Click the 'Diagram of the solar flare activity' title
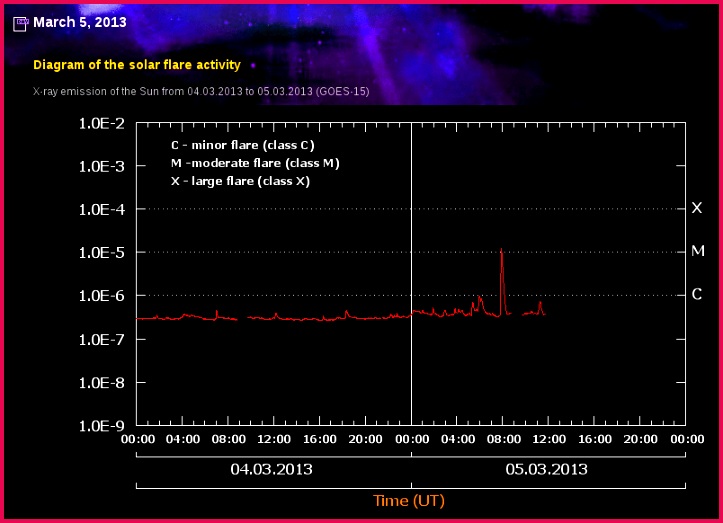723x523 pixels. click(x=137, y=65)
